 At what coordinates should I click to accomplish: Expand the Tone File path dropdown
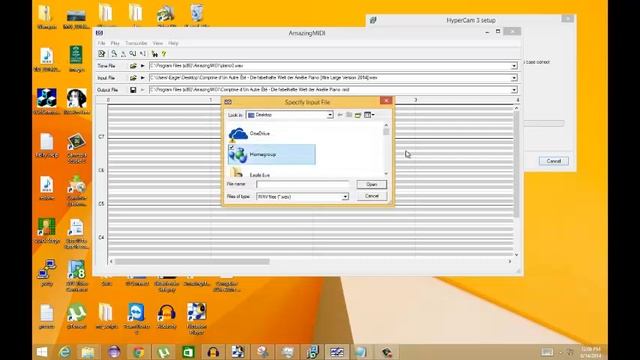[514, 66]
